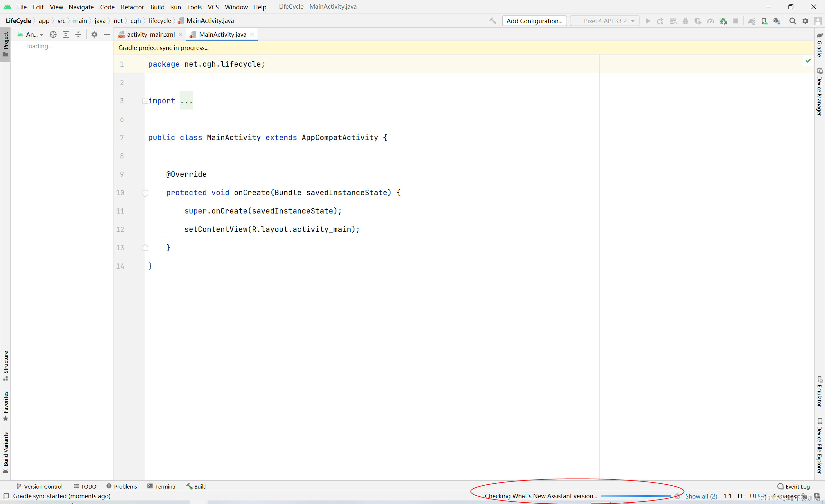Close the MainActivity.java tab
Image resolution: width=825 pixels, height=504 pixels.
[252, 34]
